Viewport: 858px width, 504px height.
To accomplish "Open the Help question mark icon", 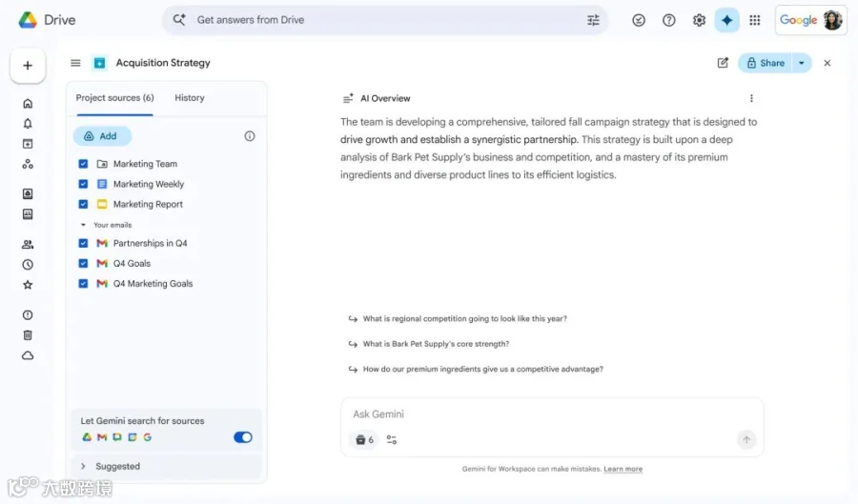I will (669, 20).
